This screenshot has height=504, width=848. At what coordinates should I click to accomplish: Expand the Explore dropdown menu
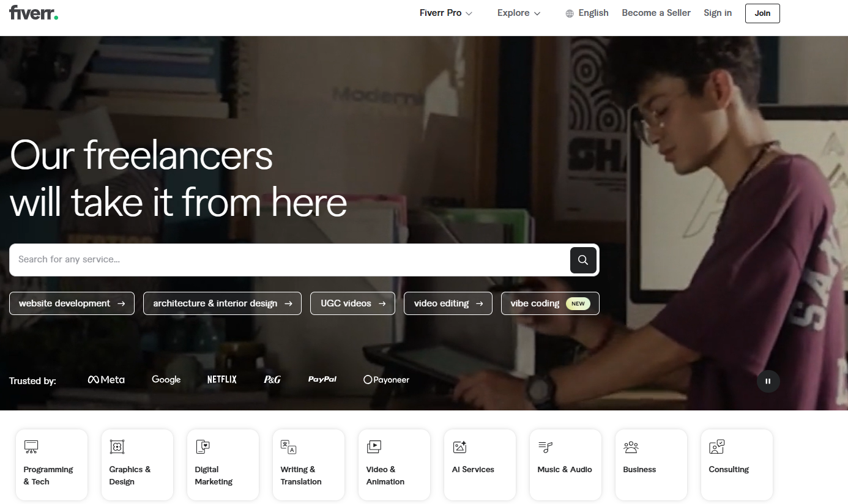pos(518,13)
